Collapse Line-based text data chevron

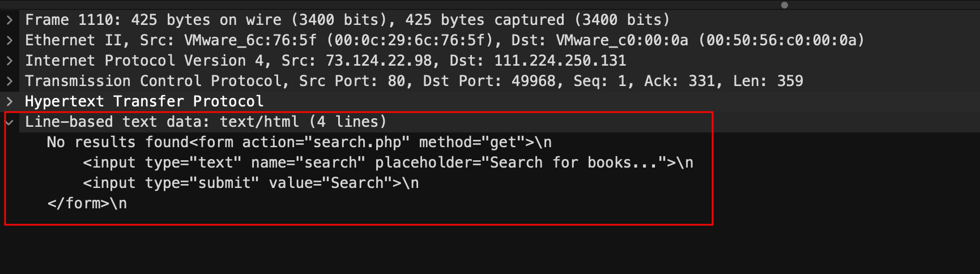point(10,122)
